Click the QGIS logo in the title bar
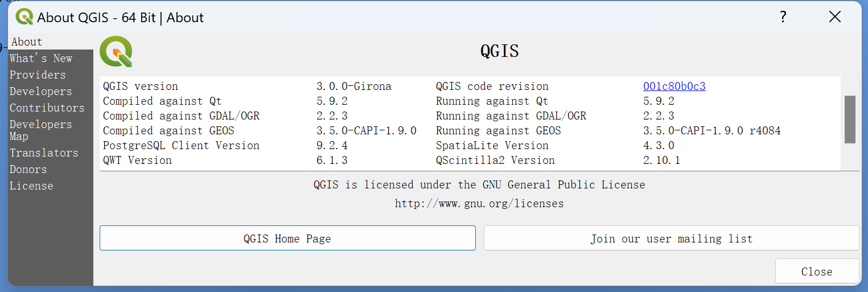Image resolution: width=868 pixels, height=292 pixels. coord(24,17)
